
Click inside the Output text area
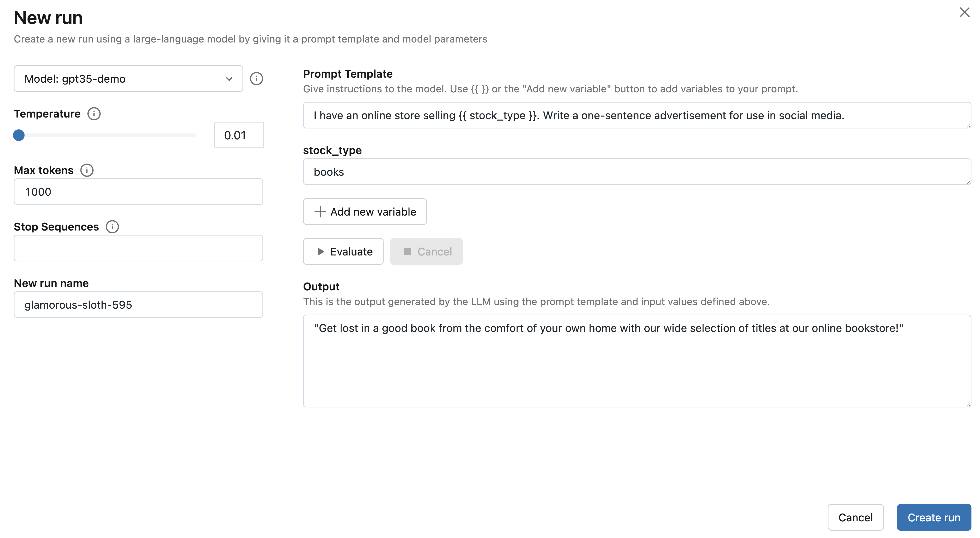coord(637,361)
